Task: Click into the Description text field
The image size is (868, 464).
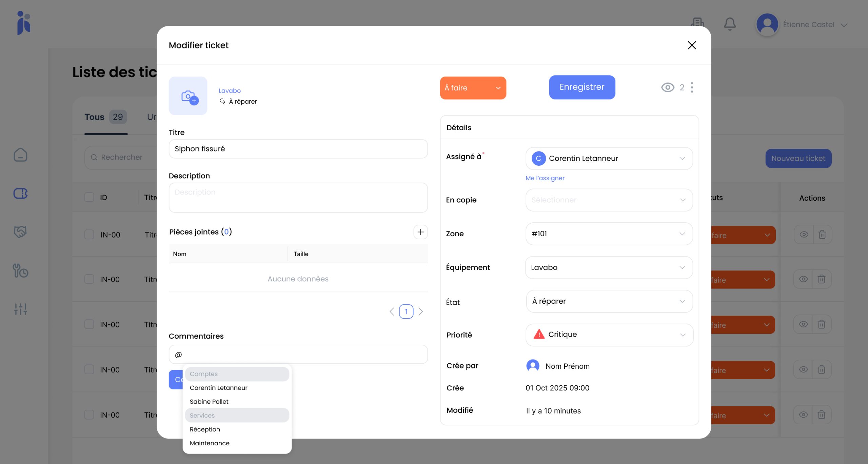Action: 298,198
